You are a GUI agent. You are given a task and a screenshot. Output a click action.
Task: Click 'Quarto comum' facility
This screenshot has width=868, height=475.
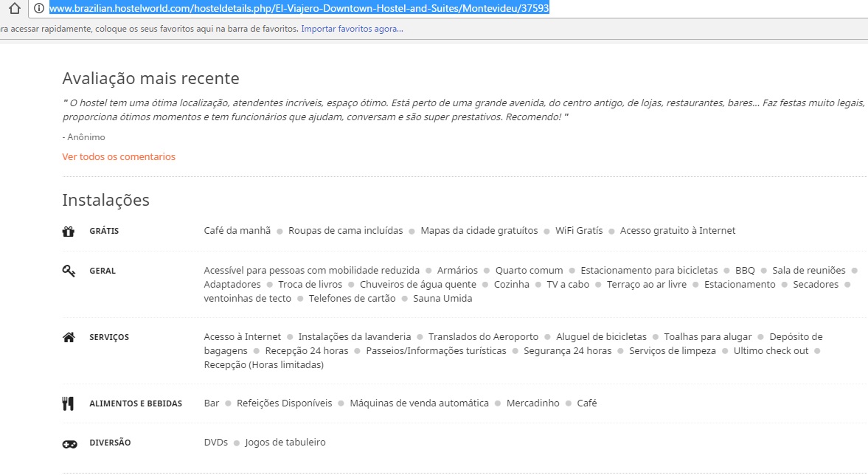coord(530,270)
